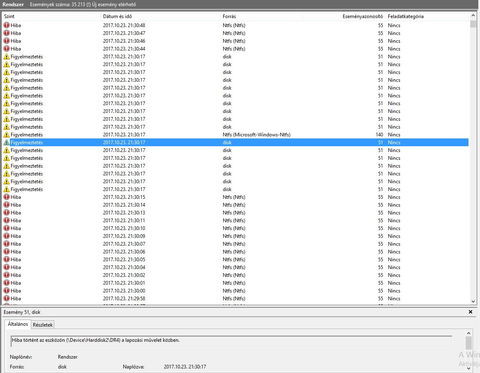Click the event list scrollbar thumb

(473, 24)
